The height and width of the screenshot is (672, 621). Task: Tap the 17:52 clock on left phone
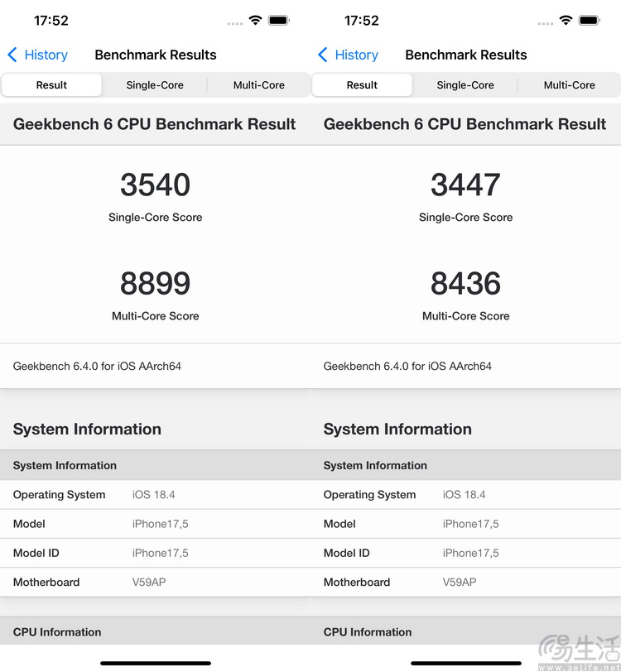(51, 20)
